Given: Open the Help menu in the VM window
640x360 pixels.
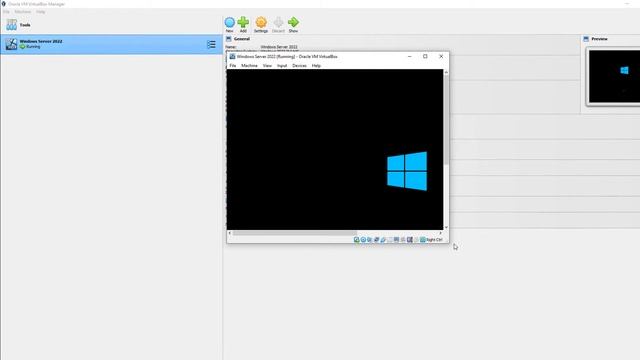Looking at the screenshot, I should [316, 65].
